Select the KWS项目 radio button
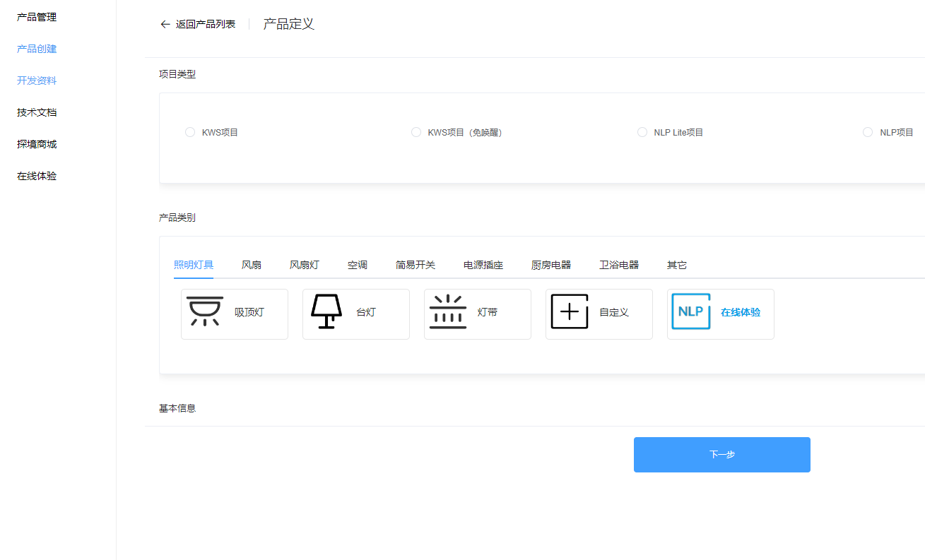Image resolution: width=925 pixels, height=560 pixels. coord(189,132)
